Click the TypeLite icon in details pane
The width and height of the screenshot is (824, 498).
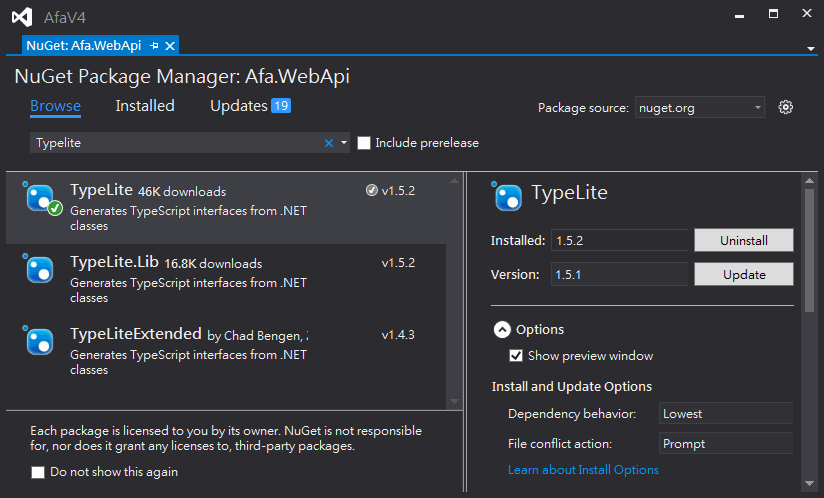507,196
